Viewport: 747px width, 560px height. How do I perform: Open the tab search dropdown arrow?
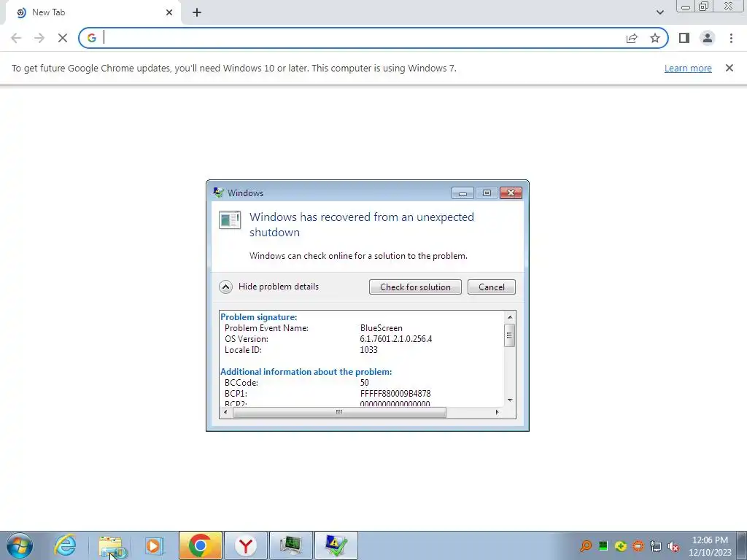click(x=659, y=12)
